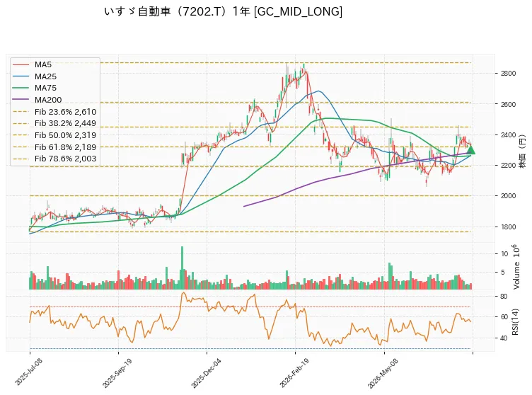Click the green buy-signal triangle marker
The image size is (532, 395).
pos(470,150)
